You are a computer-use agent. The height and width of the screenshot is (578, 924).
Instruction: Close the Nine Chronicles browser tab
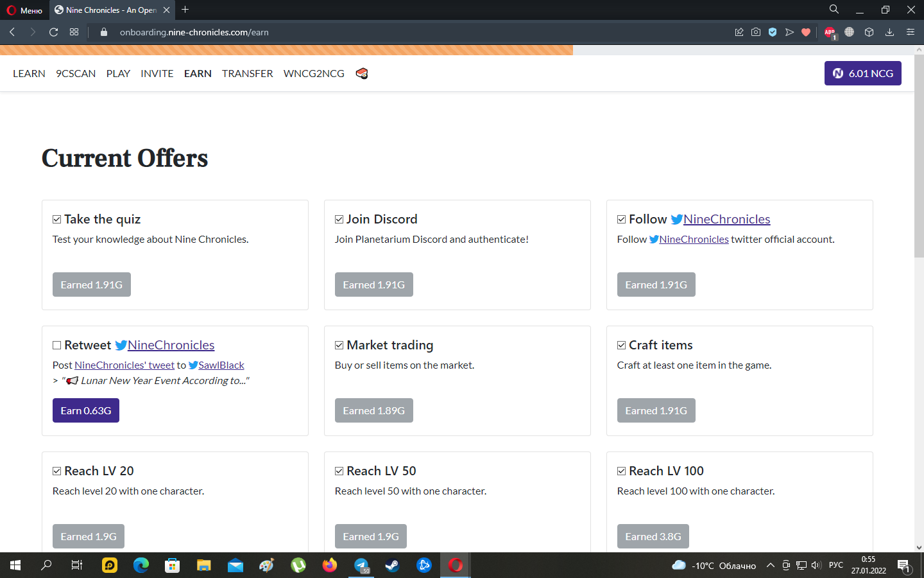tap(166, 10)
